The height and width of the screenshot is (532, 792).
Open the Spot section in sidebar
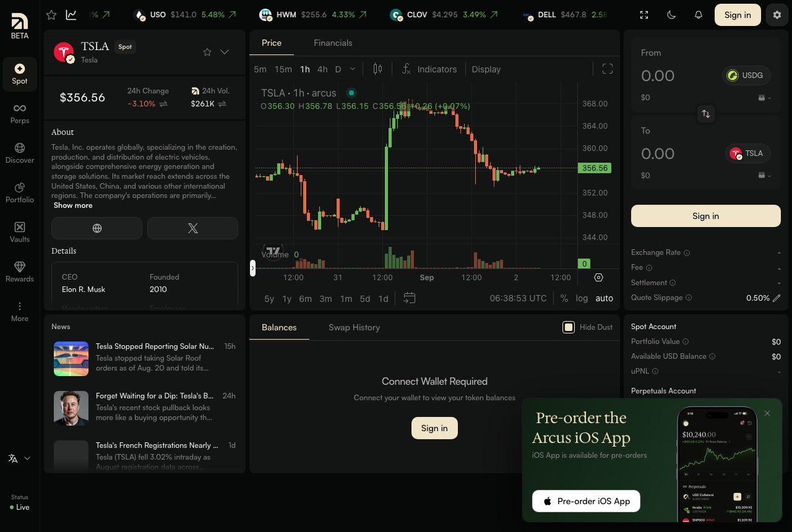(x=20, y=74)
